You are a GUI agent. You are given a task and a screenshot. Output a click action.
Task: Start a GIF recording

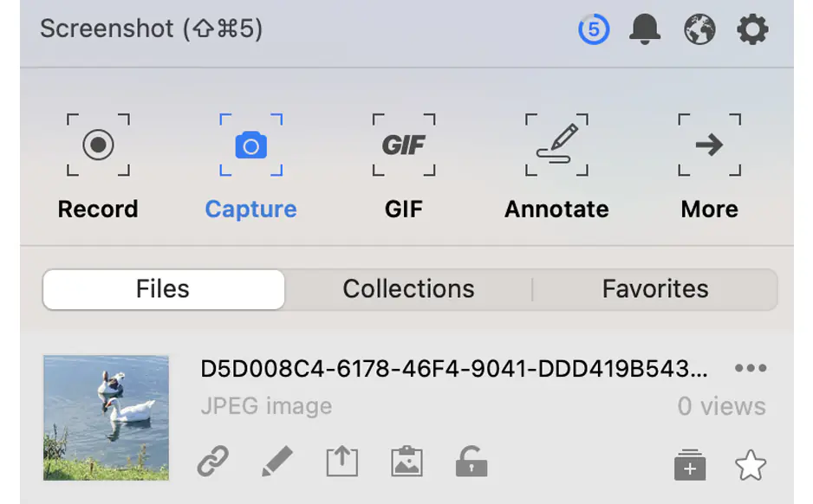[x=404, y=145]
